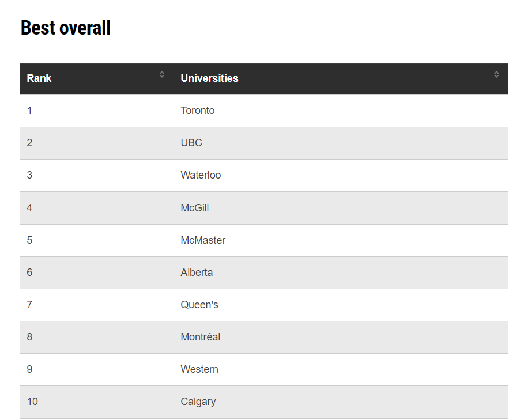
Task: Click rank number 10 cell
Action: [97, 402]
